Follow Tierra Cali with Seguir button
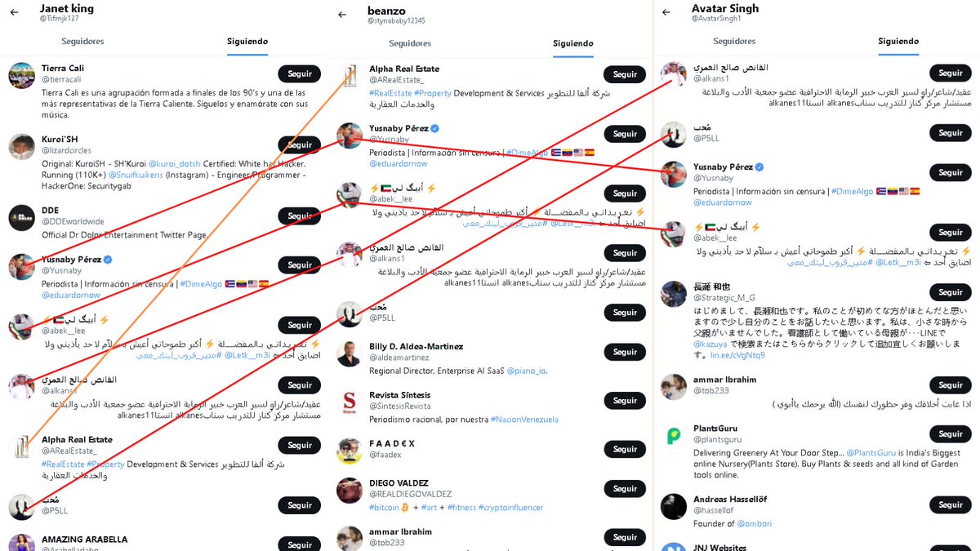The image size is (980, 551). [x=300, y=73]
